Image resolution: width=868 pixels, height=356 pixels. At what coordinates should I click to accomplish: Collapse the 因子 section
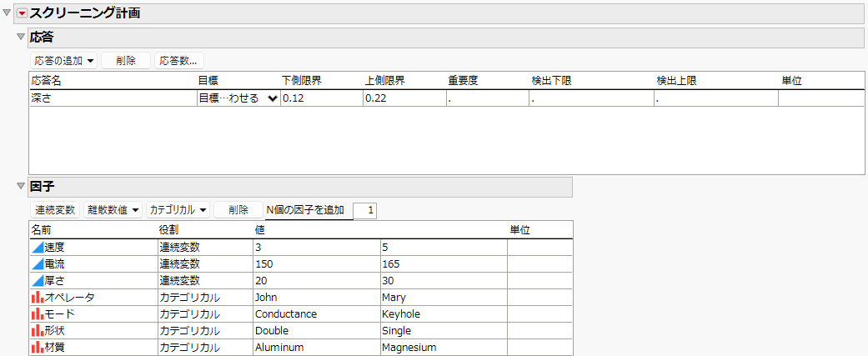[21, 187]
